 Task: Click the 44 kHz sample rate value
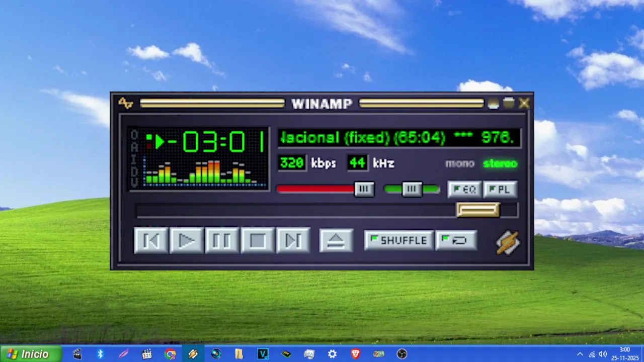357,163
